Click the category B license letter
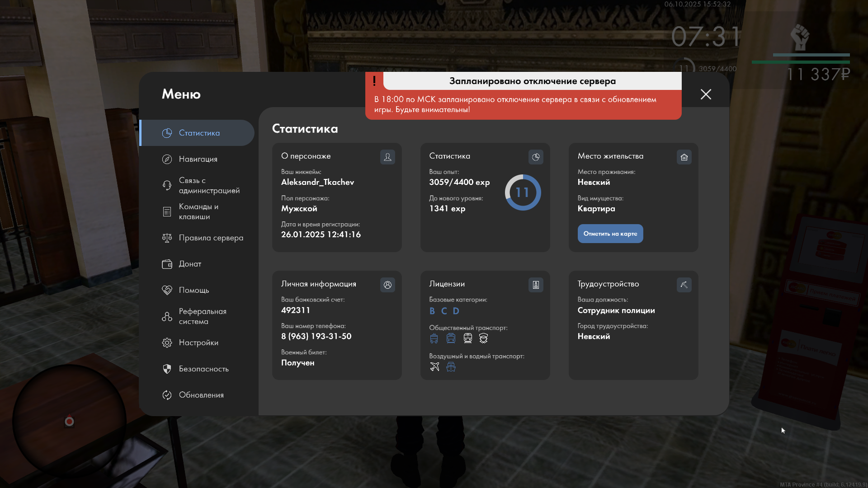 click(x=432, y=311)
